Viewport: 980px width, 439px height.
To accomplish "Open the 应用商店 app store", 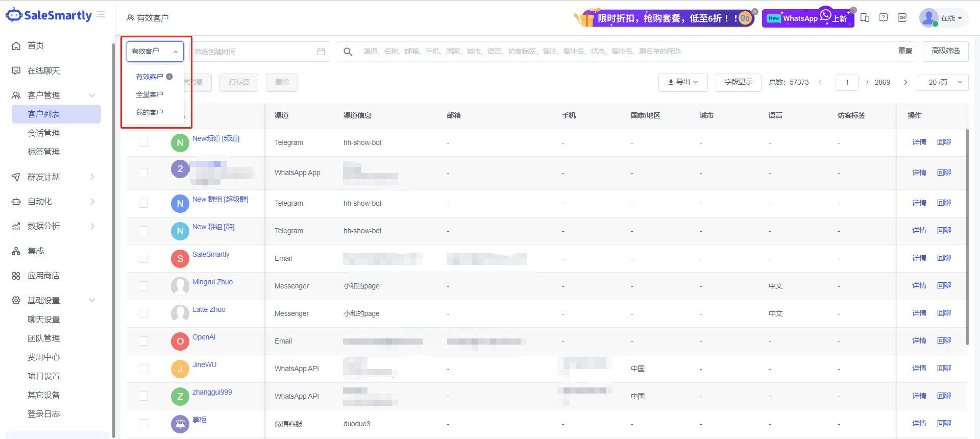I will [x=43, y=275].
